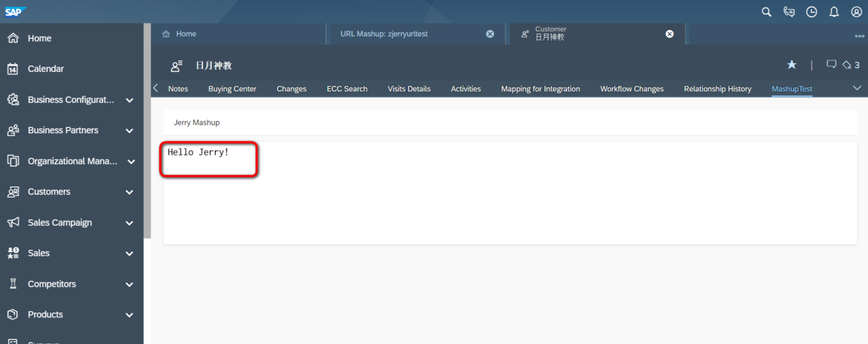Click the Sales icon in sidebar

13,253
